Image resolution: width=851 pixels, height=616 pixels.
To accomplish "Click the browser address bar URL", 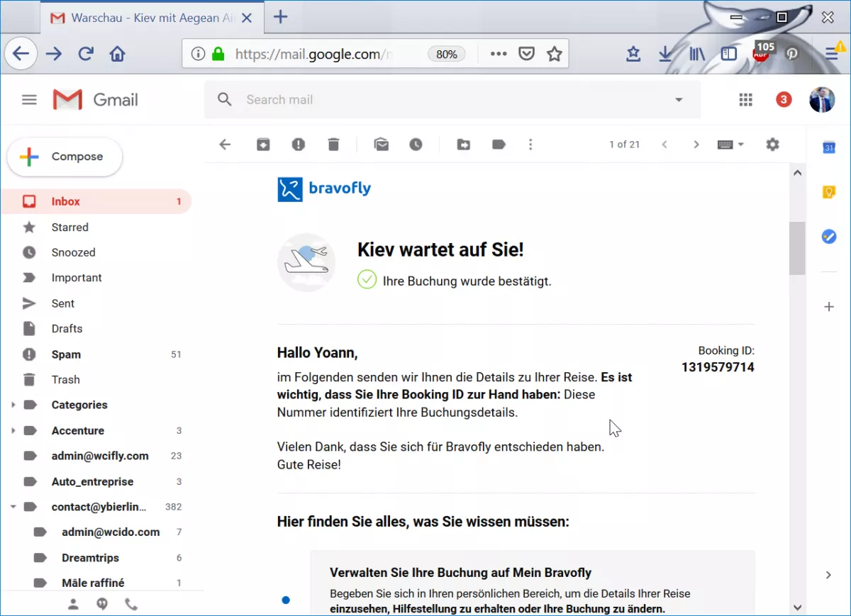I will [x=312, y=54].
